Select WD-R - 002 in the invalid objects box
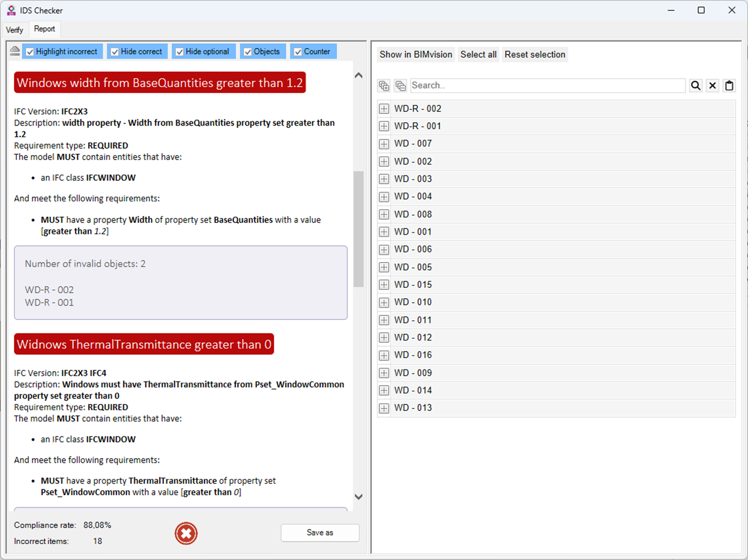Image resolution: width=748 pixels, height=560 pixels. click(50, 290)
